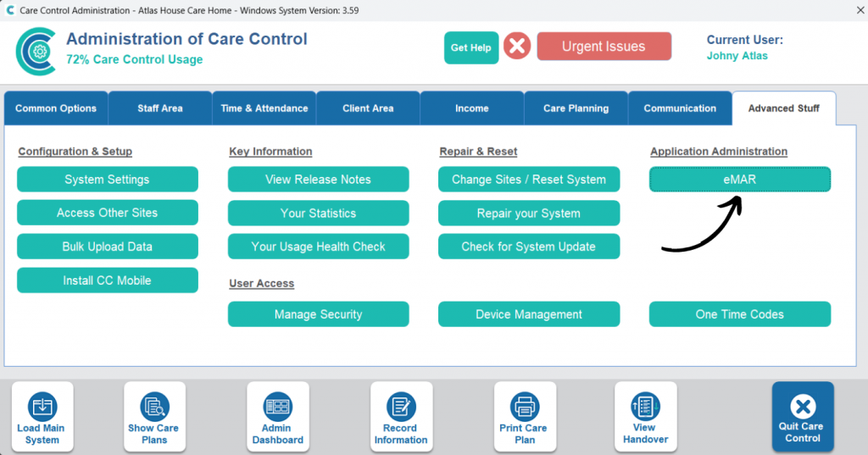The width and height of the screenshot is (868, 455).
Task: Open Device Management
Action: click(x=529, y=314)
